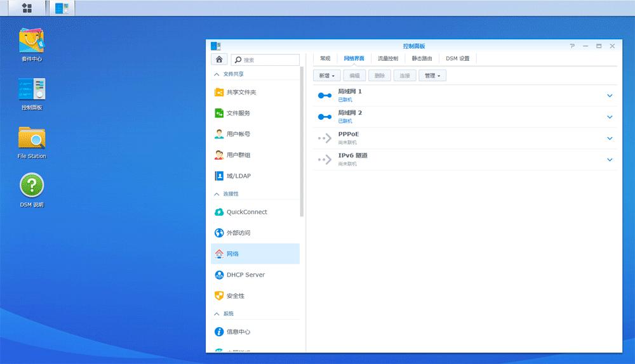Open the 新增 dropdown button
The width and height of the screenshot is (635, 364).
click(326, 75)
